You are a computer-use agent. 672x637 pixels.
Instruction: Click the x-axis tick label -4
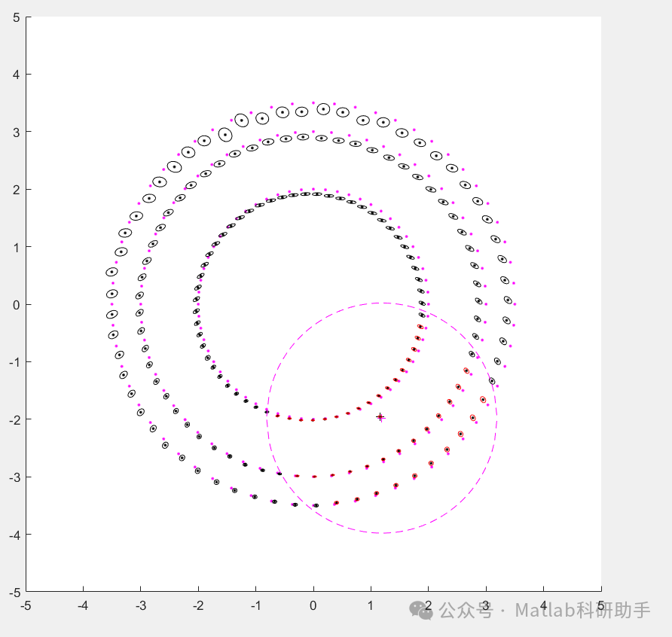(83, 605)
